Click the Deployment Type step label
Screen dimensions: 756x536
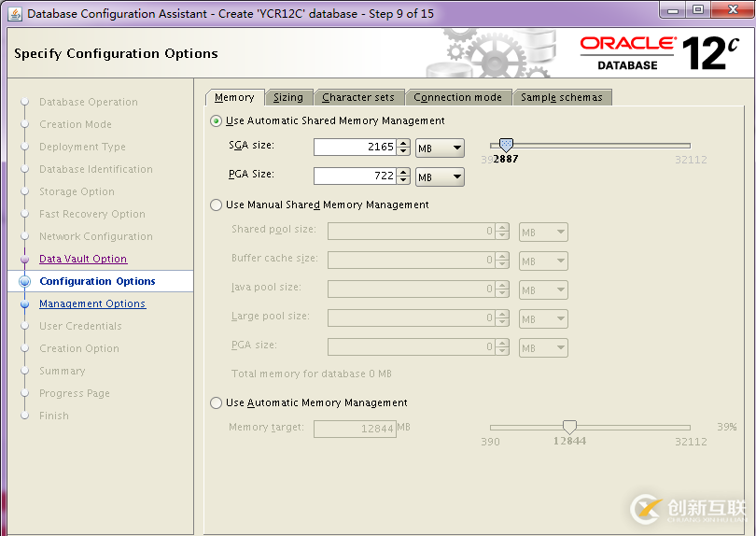(x=82, y=148)
